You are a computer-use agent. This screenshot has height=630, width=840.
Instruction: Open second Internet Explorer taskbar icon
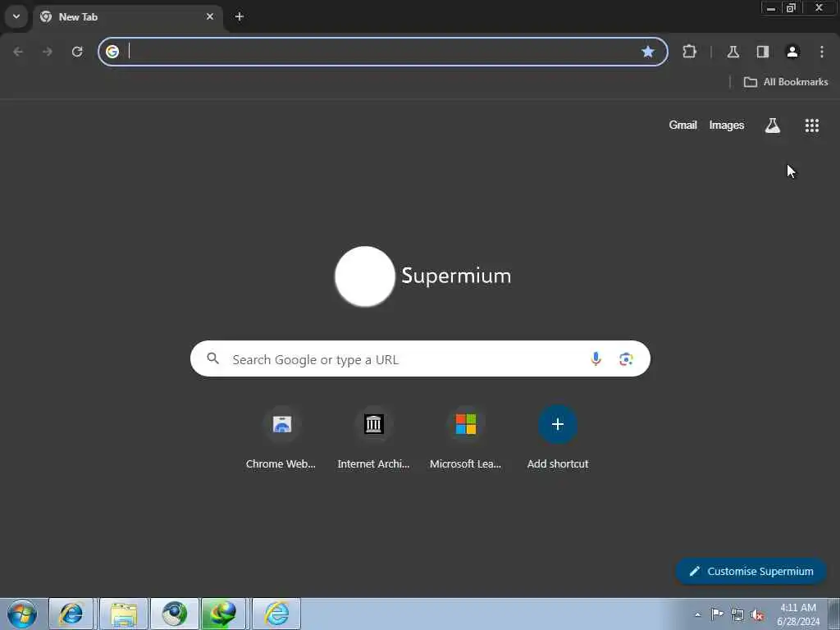click(x=276, y=614)
